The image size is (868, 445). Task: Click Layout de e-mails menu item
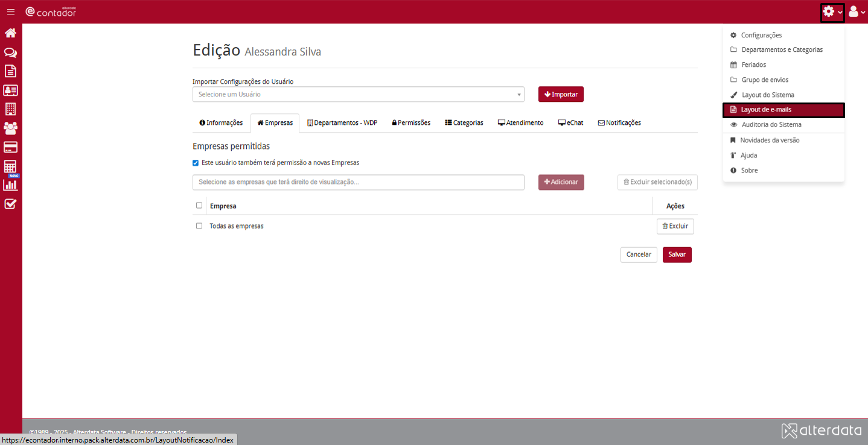click(783, 110)
